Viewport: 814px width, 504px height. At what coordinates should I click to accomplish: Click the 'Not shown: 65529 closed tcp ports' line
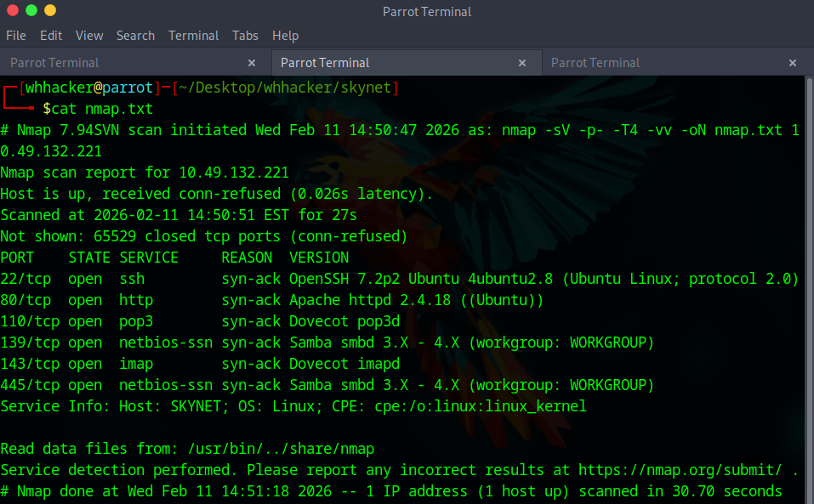[204, 236]
